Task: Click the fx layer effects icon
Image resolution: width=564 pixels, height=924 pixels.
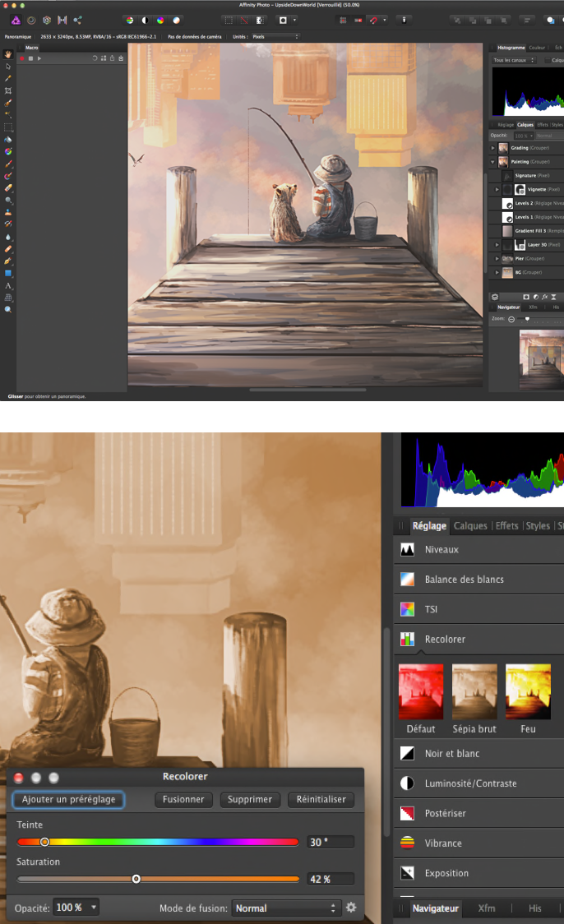Action: (x=544, y=297)
